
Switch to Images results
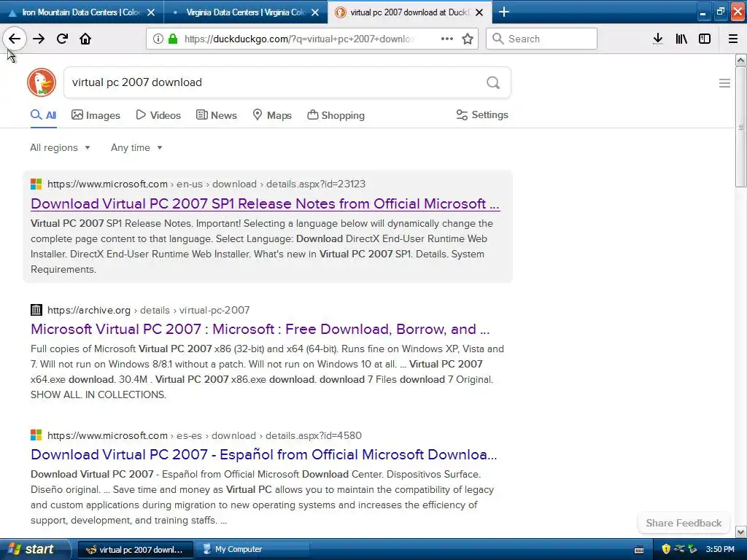[x=96, y=115]
